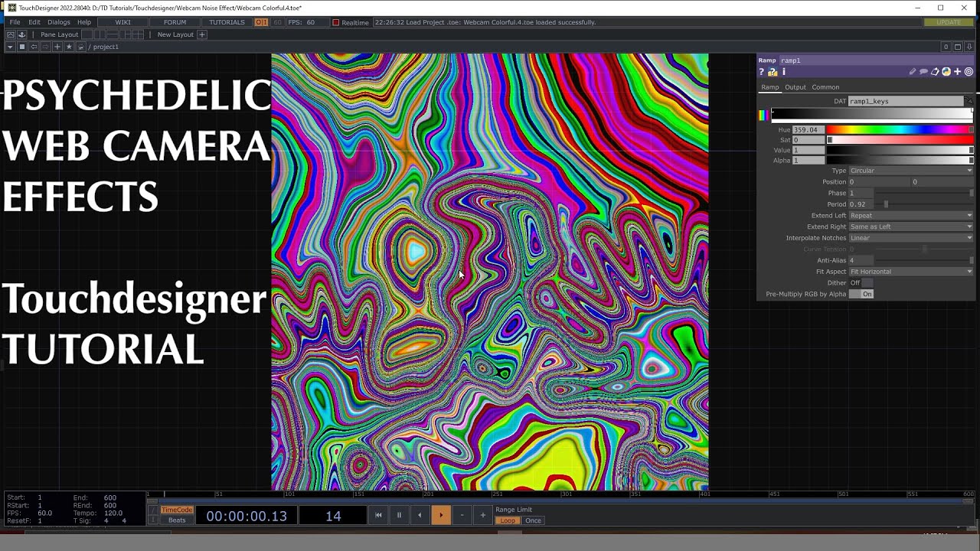The width and height of the screenshot is (980, 551).
Task: Click the ramp keys arrow icon beside DAT field
Action: [x=969, y=101]
